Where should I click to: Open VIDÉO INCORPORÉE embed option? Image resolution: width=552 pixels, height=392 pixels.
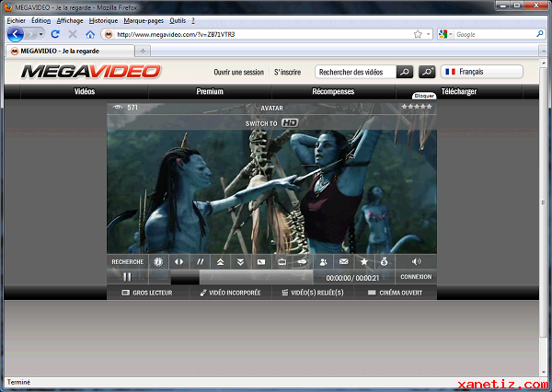(231, 293)
